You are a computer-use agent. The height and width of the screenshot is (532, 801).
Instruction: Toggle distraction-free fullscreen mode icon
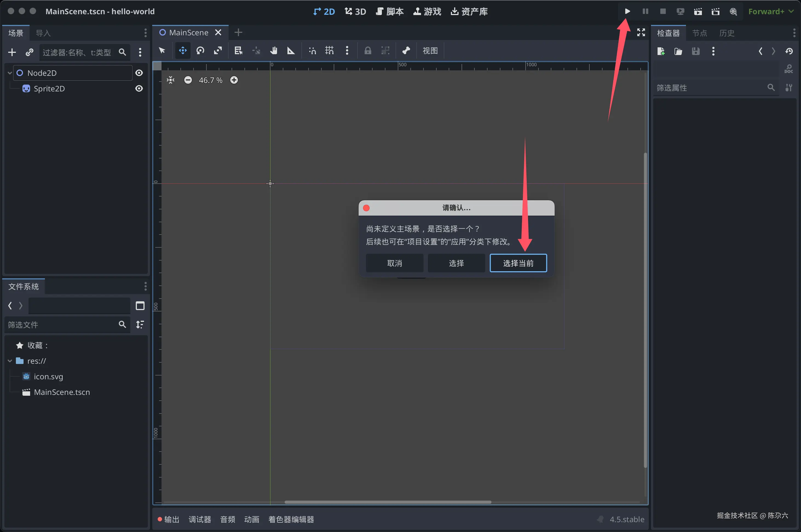pyautogui.click(x=641, y=33)
